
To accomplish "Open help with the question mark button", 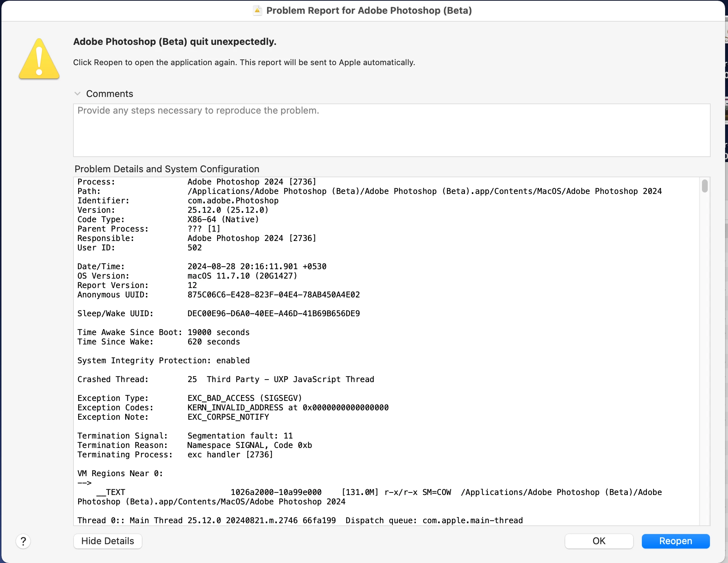I will pos(23,541).
